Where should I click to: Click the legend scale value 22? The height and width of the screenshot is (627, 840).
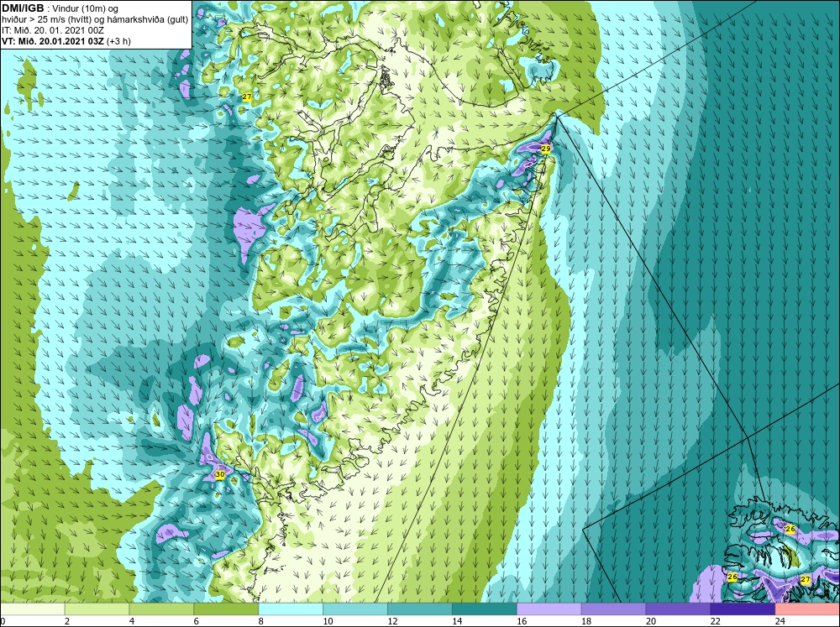point(715,621)
